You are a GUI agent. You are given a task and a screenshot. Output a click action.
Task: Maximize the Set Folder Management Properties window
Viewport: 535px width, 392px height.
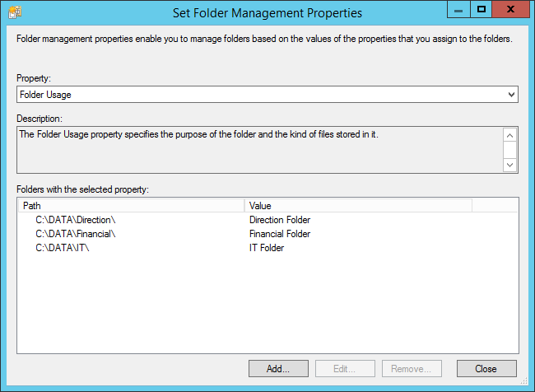pos(481,9)
